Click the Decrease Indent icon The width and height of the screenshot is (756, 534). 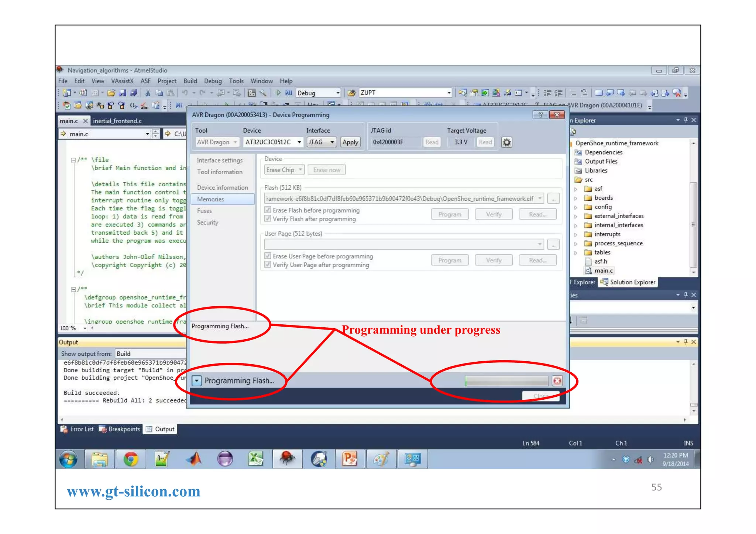click(547, 93)
